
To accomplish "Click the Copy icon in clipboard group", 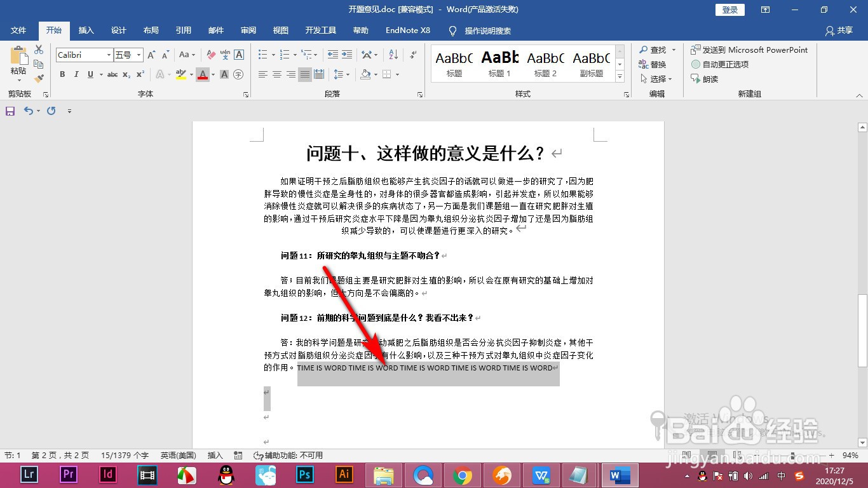I will click(x=39, y=64).
